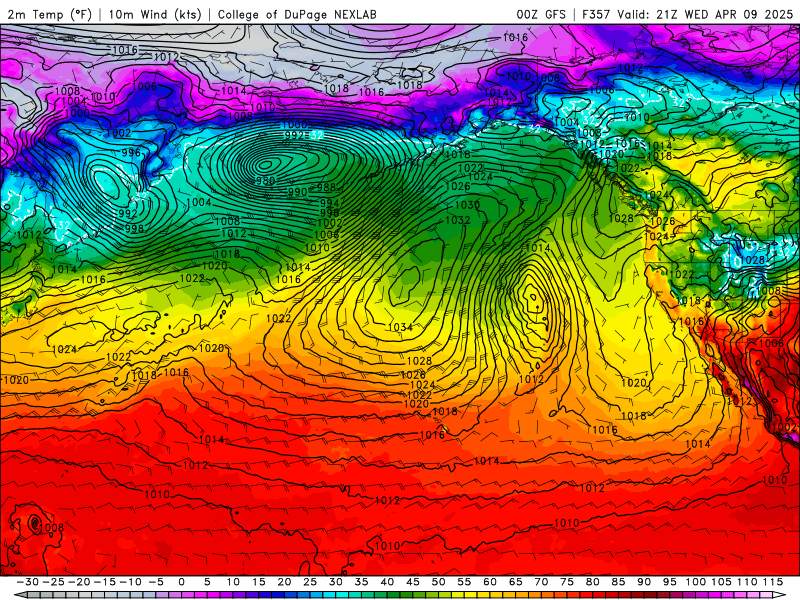This screenshot has width=800, height=600.
Task: Select the 15 value on the color legend
Action: [259, 582]
